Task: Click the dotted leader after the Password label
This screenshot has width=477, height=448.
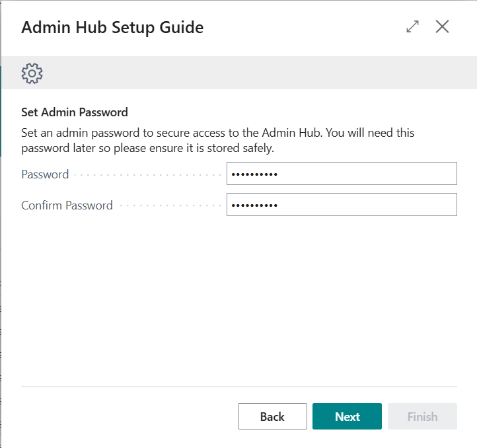Action: click(x=147, y=175)
